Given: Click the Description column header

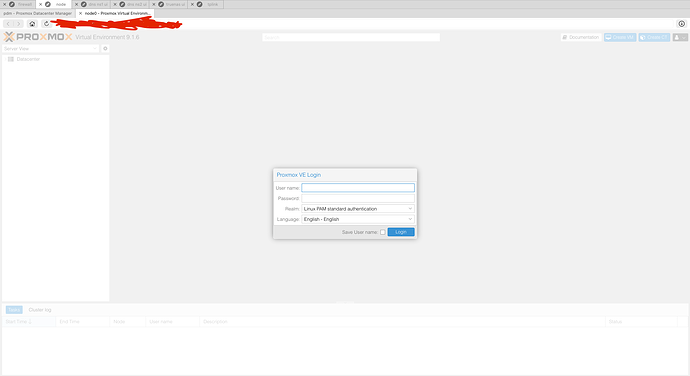Looking at the screenshot, I should (402, 322).
